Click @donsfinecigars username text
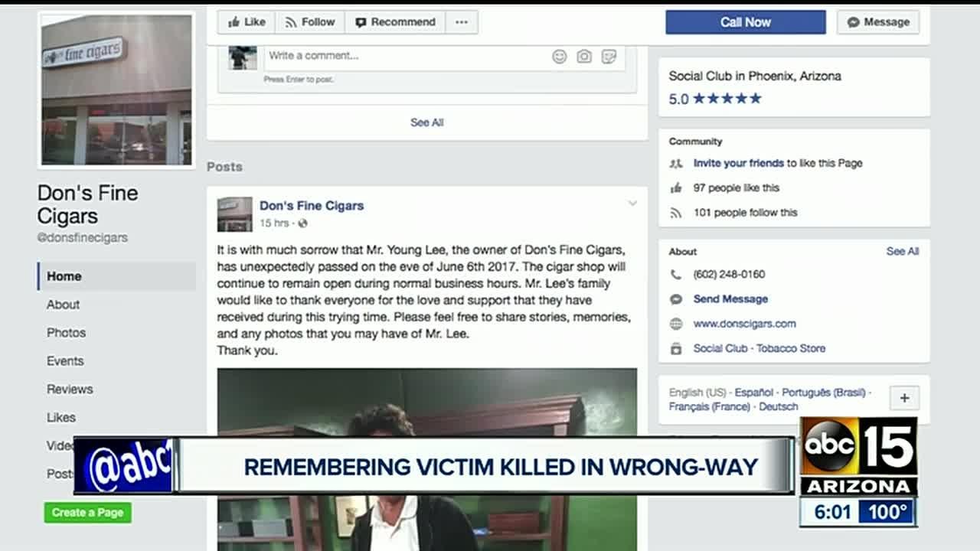This screenshot has height=551, width=980. (x=83, y=238)
